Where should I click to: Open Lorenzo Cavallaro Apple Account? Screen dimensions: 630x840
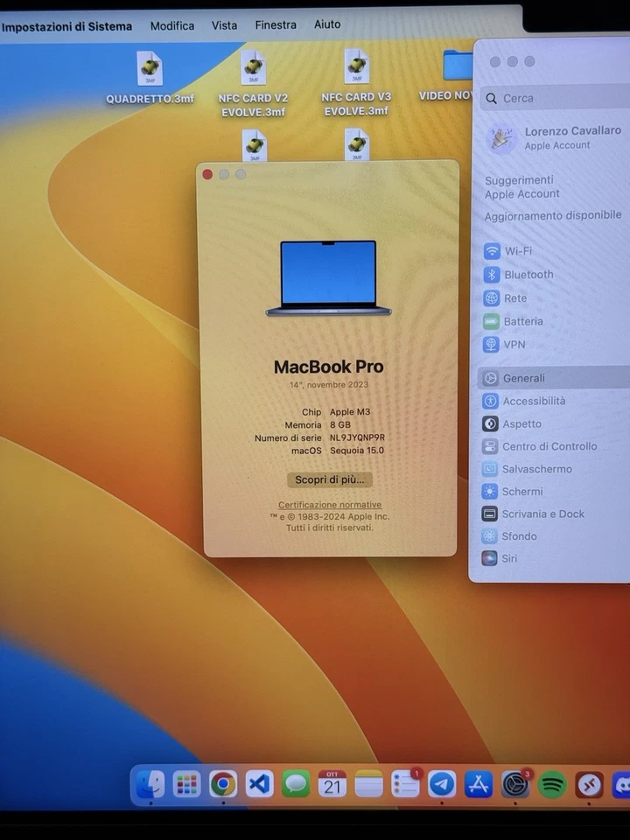click(x=555, y=137)
